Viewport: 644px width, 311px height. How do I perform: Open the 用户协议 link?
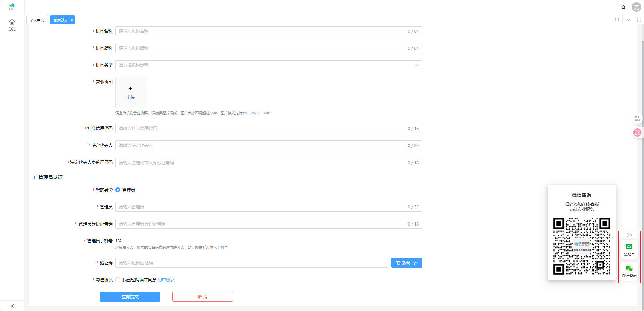coord(166,280)
